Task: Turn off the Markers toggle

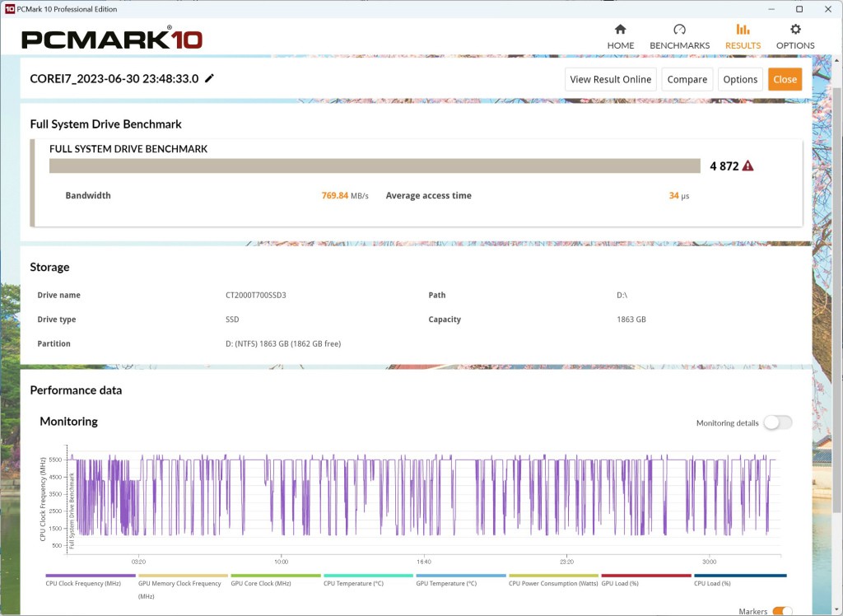Action: coord(782,611)
